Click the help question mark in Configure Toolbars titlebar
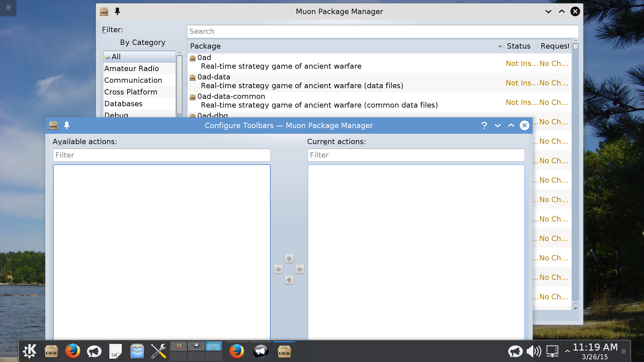The image size is (644, 362). (x=484, y=125)
